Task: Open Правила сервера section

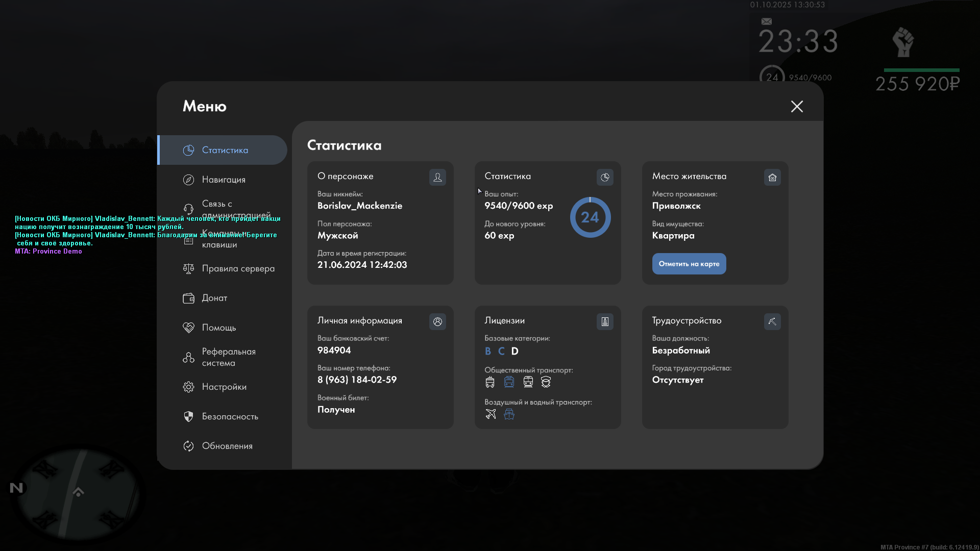Action: [238, 268]
